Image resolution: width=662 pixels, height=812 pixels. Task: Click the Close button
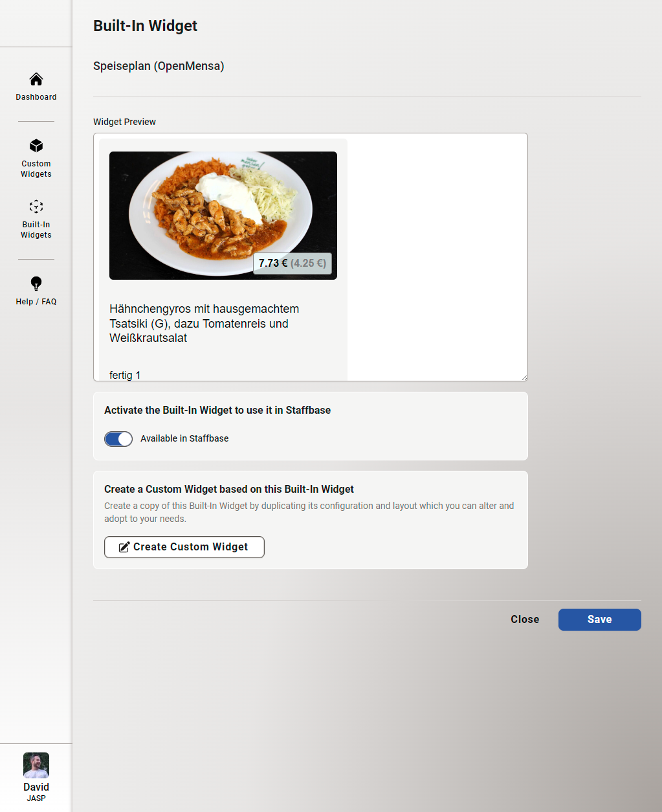point(524,619)
